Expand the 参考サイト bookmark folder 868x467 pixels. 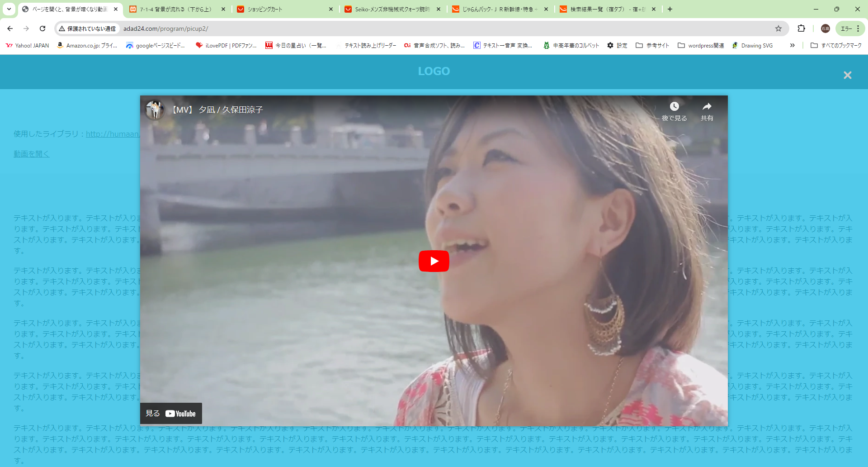click(652, 45)
